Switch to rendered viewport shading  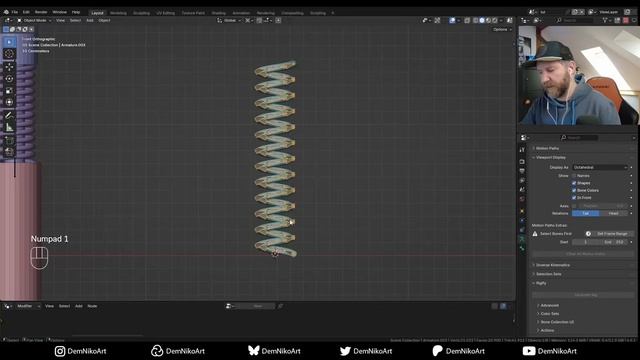click(495, 20)
